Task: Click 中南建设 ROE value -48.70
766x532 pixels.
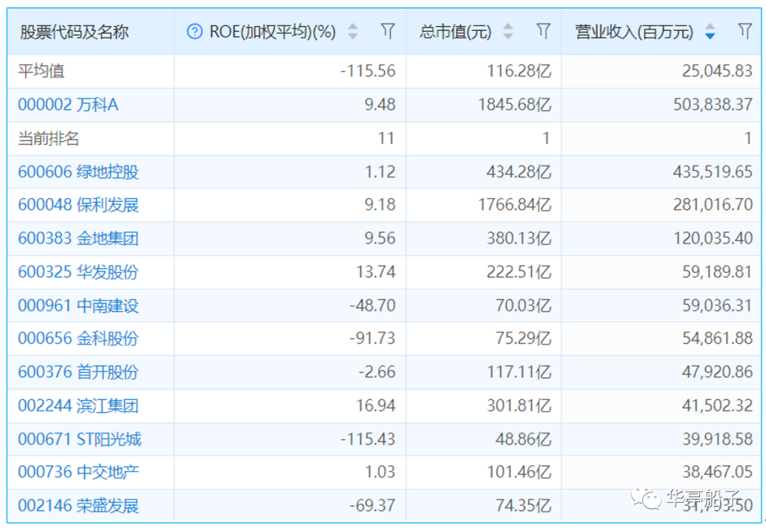Action: 372,305
